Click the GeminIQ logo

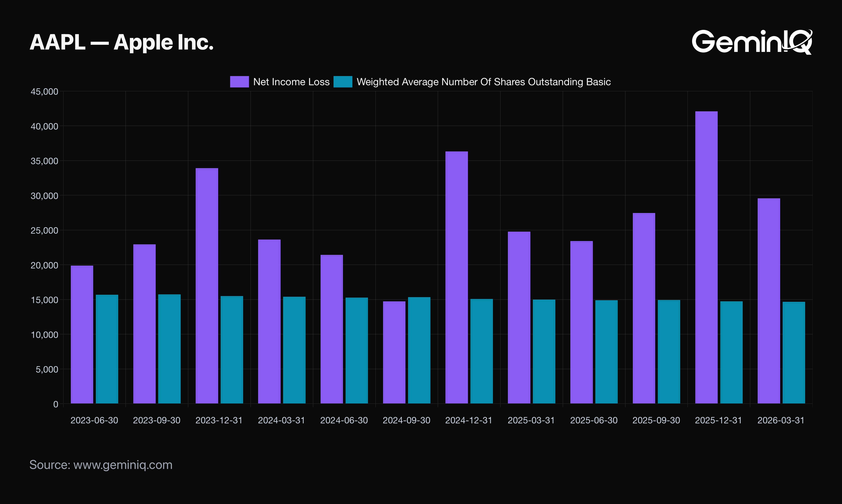(752, 42)
